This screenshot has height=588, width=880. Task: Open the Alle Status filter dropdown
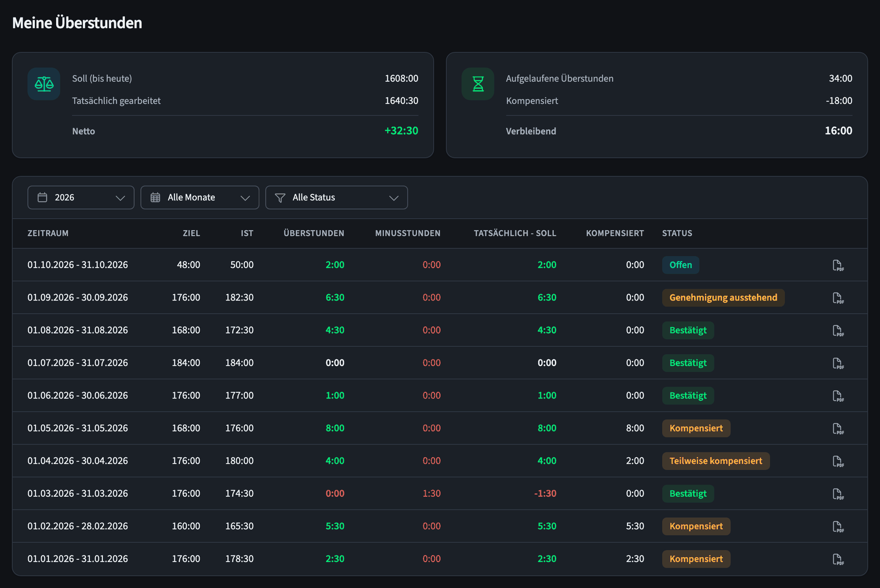[x=337, y=197]
